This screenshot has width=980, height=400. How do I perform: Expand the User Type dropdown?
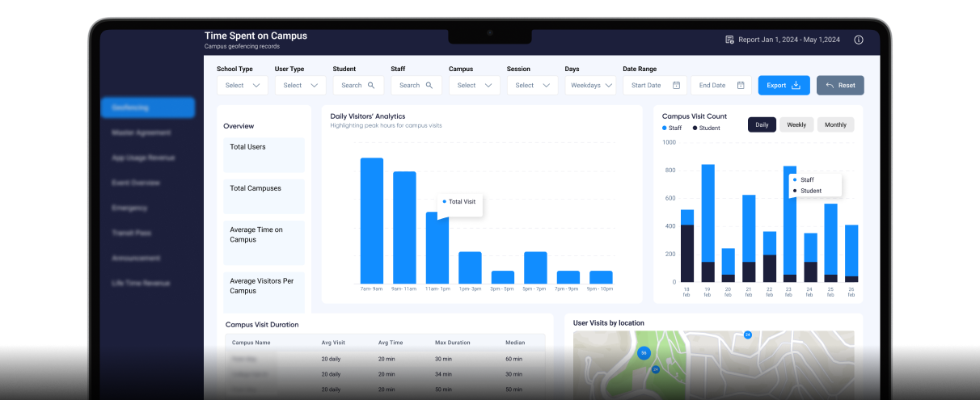[x=300, y=85]
